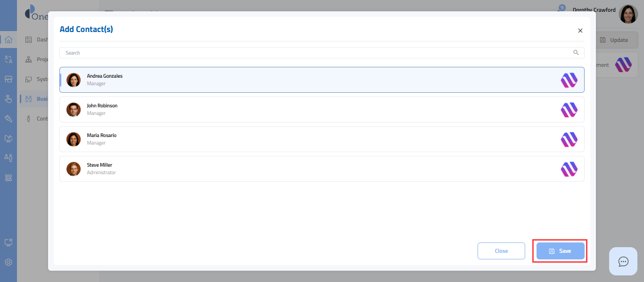Viewport: 644px width, 282px height.
Task: Click the gavel icon in left sidebar
Action: (8, 119)
